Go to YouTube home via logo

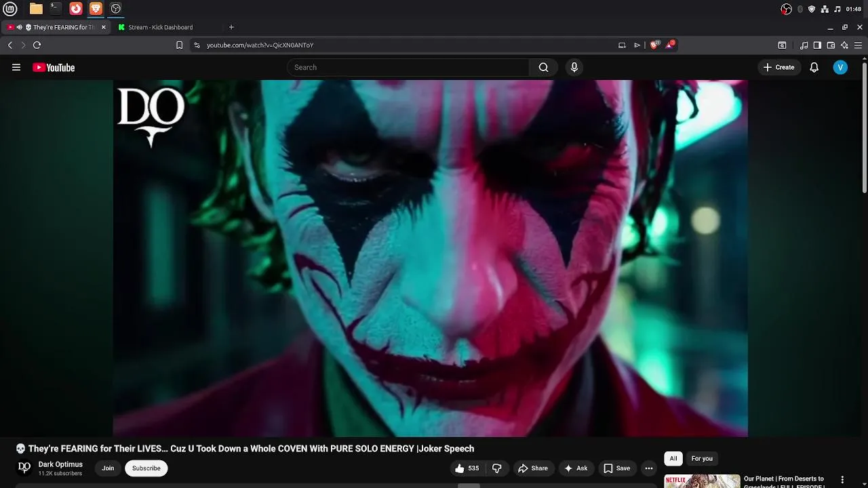click(x=54, y=67)
